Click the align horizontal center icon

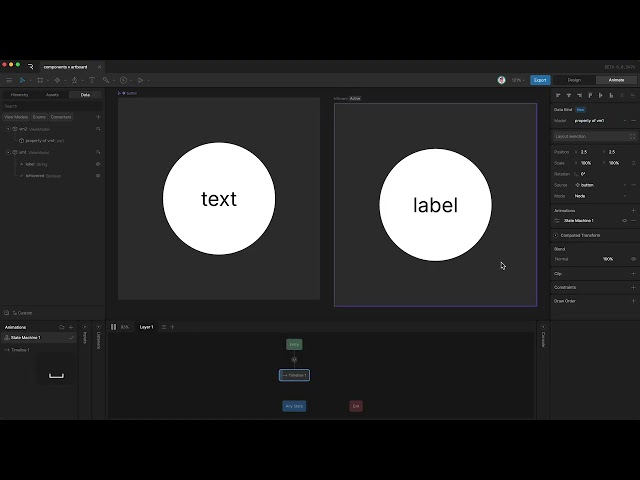[x=569, y=95]
